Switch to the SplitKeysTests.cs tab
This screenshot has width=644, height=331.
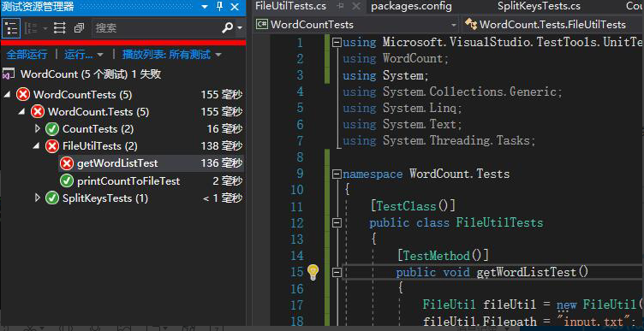[539, 6]
